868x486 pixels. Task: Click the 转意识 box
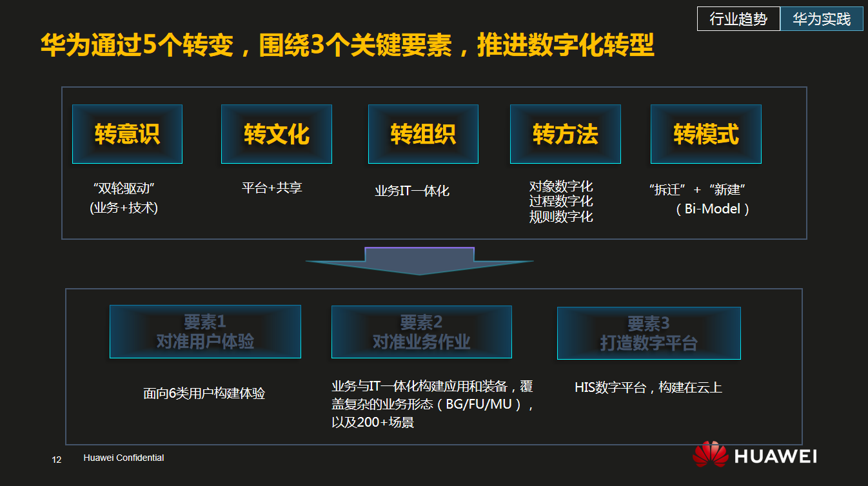coord(127,134)
